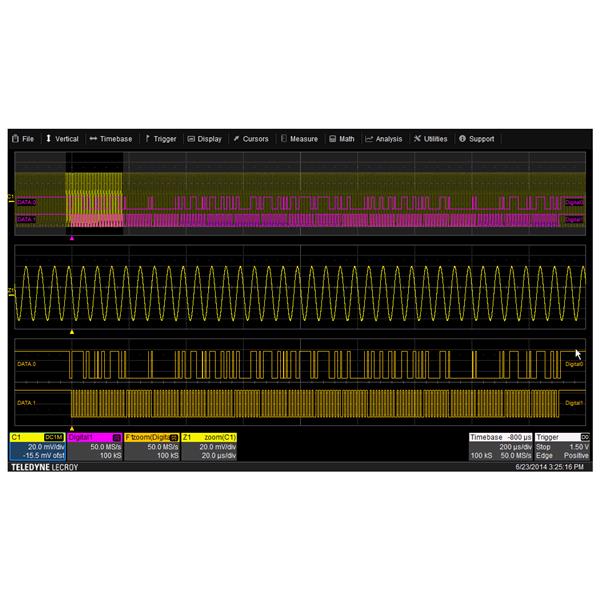Click the yellow trigger marker below digital zoom grid
600x600 pixels.
point(72,429)
